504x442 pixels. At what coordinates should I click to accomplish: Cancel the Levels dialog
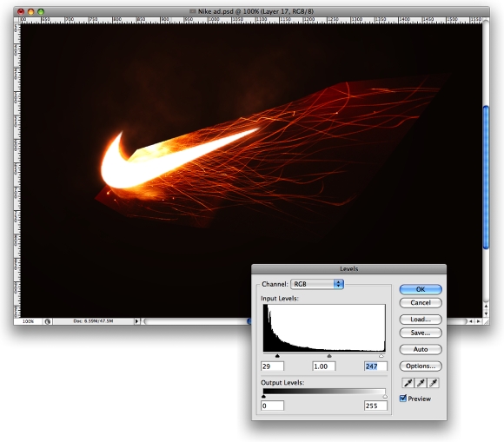pos(421,302)
